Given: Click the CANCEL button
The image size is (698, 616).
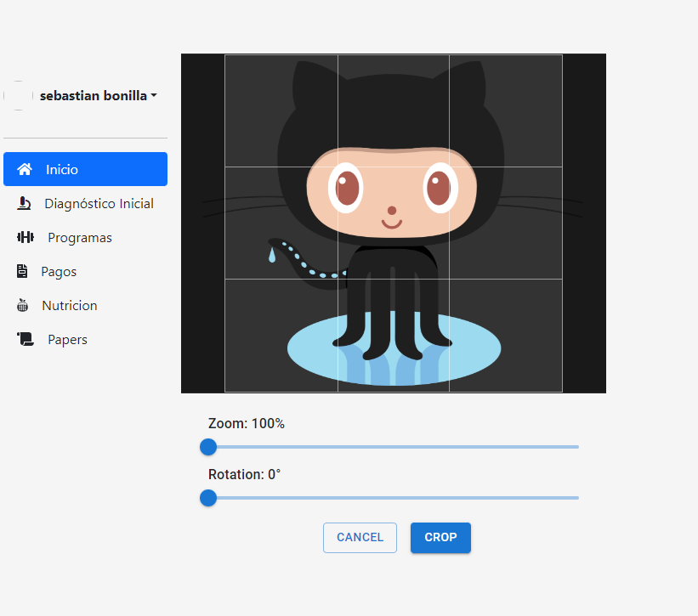Looking at the screenshot, I should pyautogui.click(x=360, y=538).
